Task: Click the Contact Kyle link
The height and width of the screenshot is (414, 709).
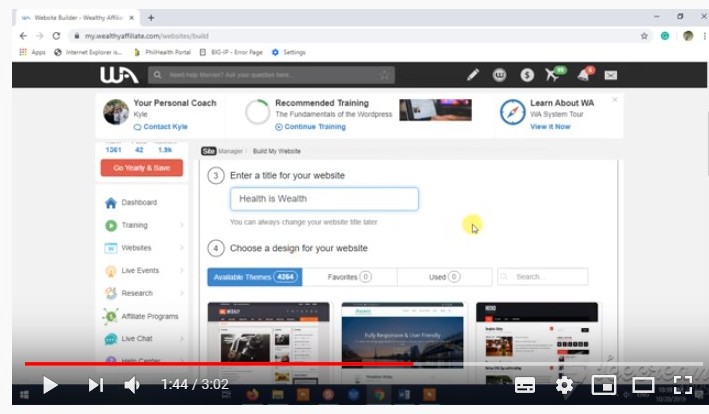Action: pyautogui.click(x=161, y=127)
